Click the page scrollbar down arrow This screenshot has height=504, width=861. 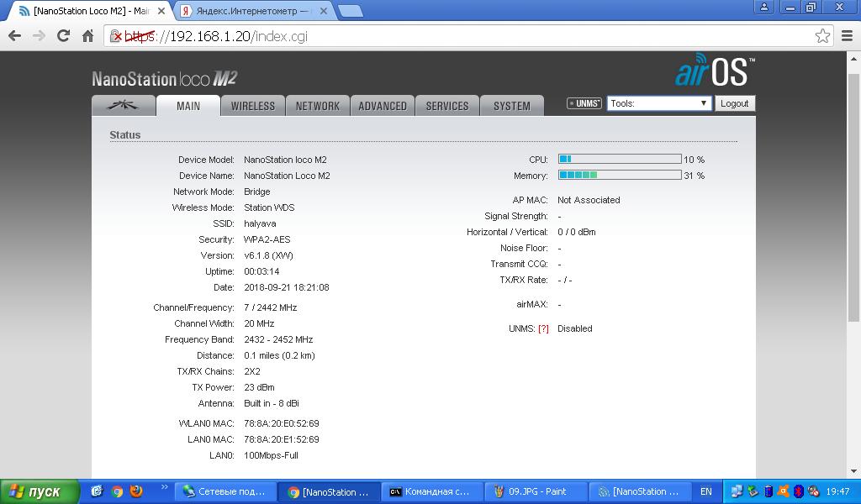pos(853,471)
